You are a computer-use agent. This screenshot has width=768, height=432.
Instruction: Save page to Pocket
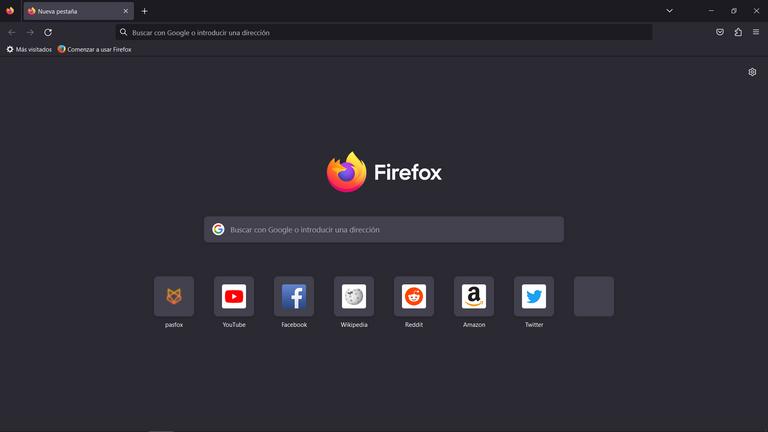pyautogui.click(x=720, y=32)
